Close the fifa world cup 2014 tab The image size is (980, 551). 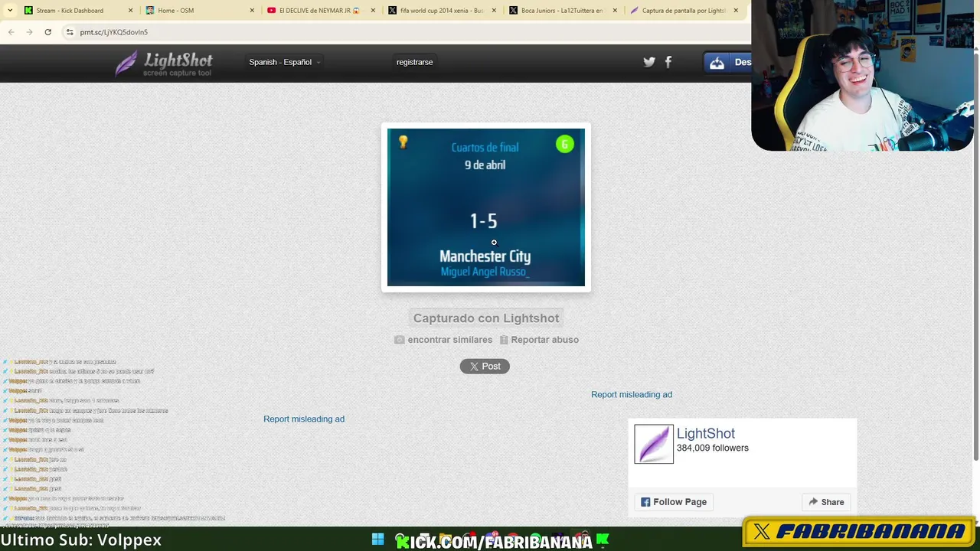click(x=494, y=11)
